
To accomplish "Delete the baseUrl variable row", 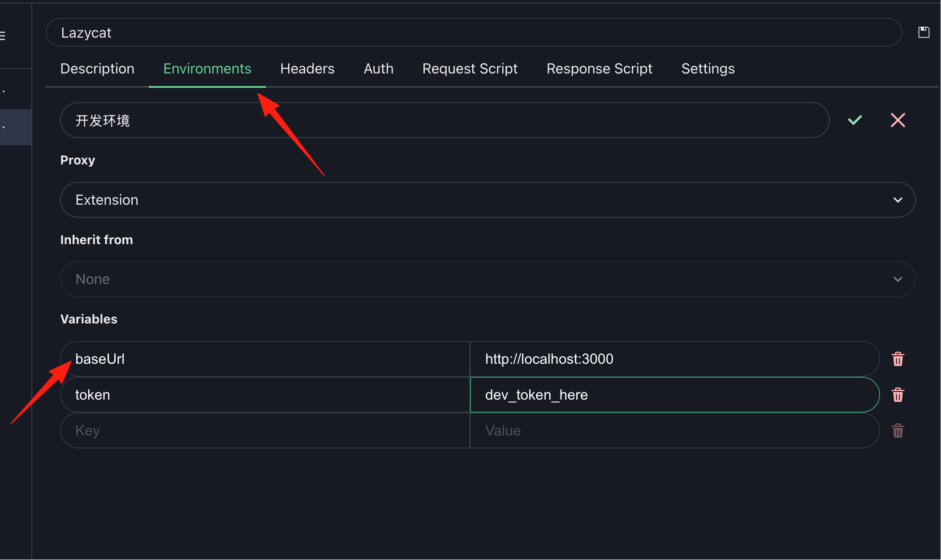I will 898,359.
